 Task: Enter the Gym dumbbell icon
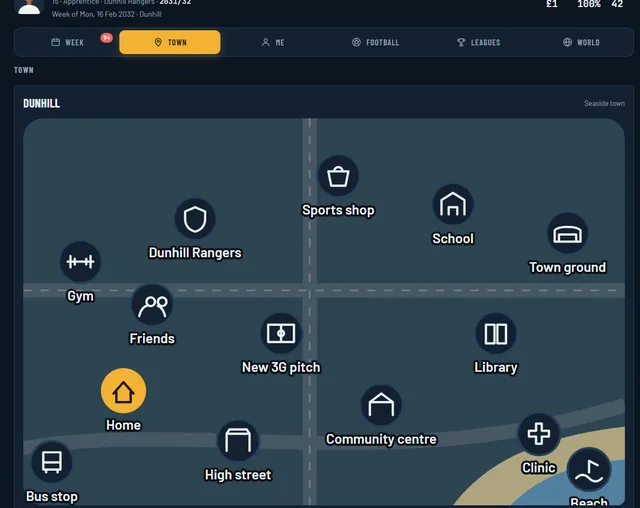[80, 262]
